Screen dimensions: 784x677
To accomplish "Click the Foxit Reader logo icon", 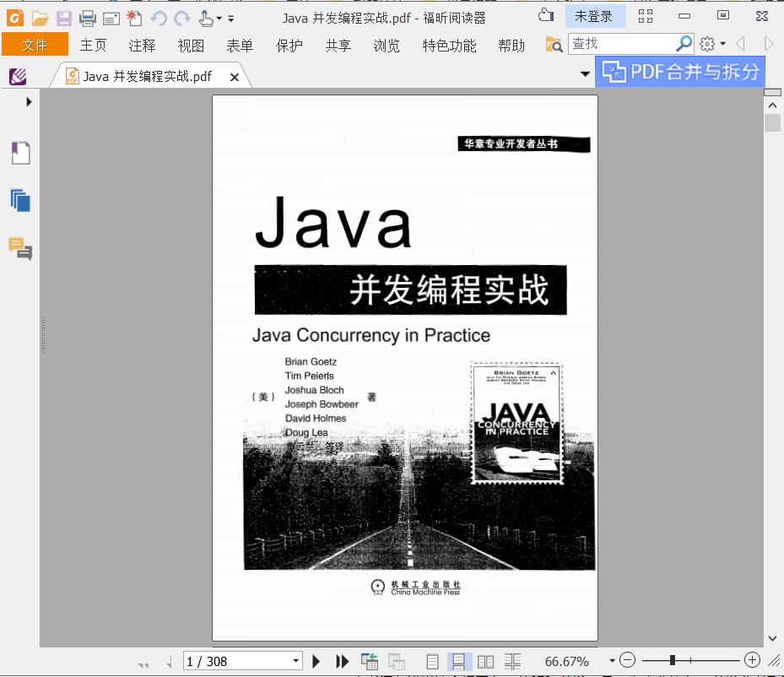I will coord(15,19).
